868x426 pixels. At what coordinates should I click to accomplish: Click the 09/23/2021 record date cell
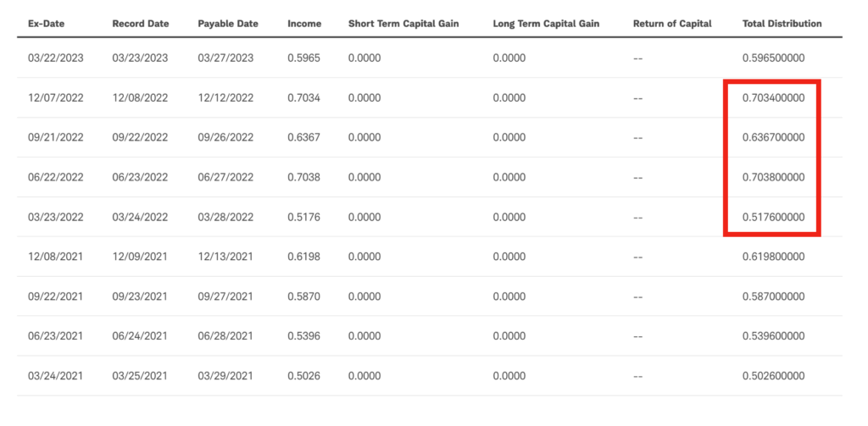(140, 296)
